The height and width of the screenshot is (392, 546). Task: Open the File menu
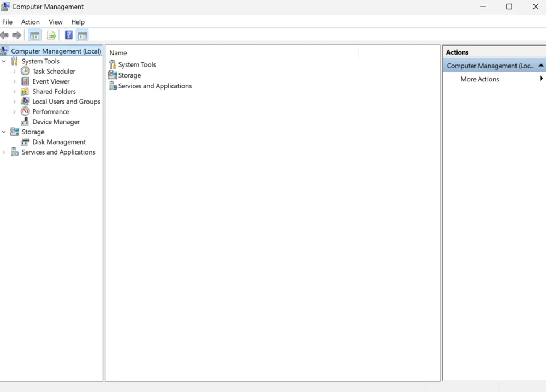pyautogui.click(x=7, y=22)
